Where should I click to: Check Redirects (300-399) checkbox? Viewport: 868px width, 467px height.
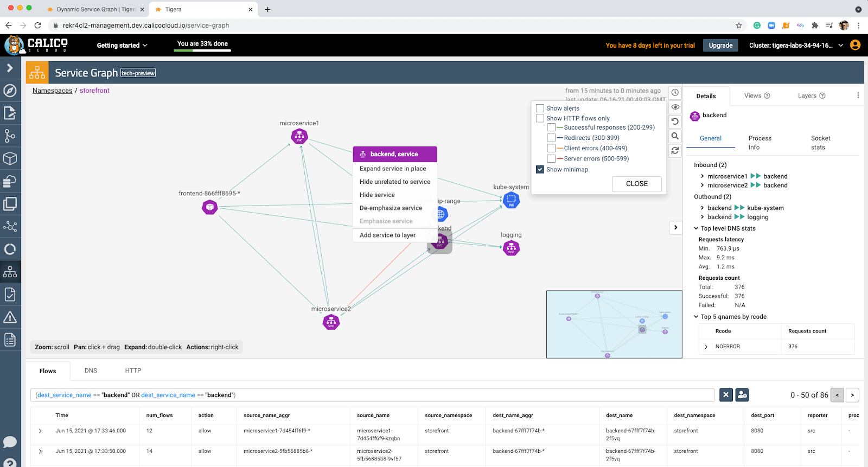551,138
